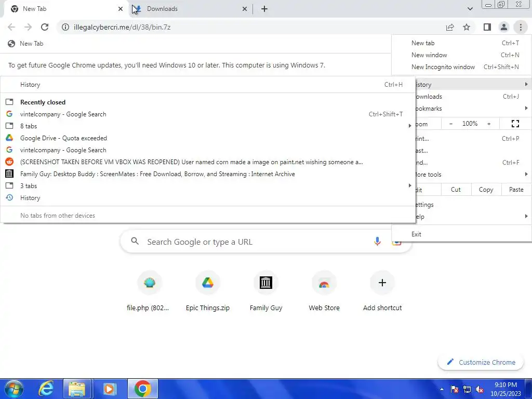Screen dimensions: 532x399
Task: Bookmark this tab with the star icon
Action: click(x=467, y=27)
